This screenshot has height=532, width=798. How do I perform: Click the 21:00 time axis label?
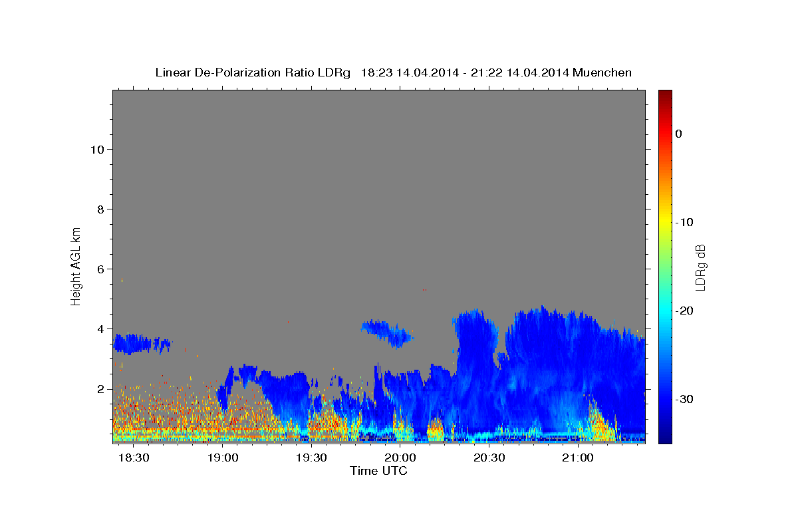point(579,458)
